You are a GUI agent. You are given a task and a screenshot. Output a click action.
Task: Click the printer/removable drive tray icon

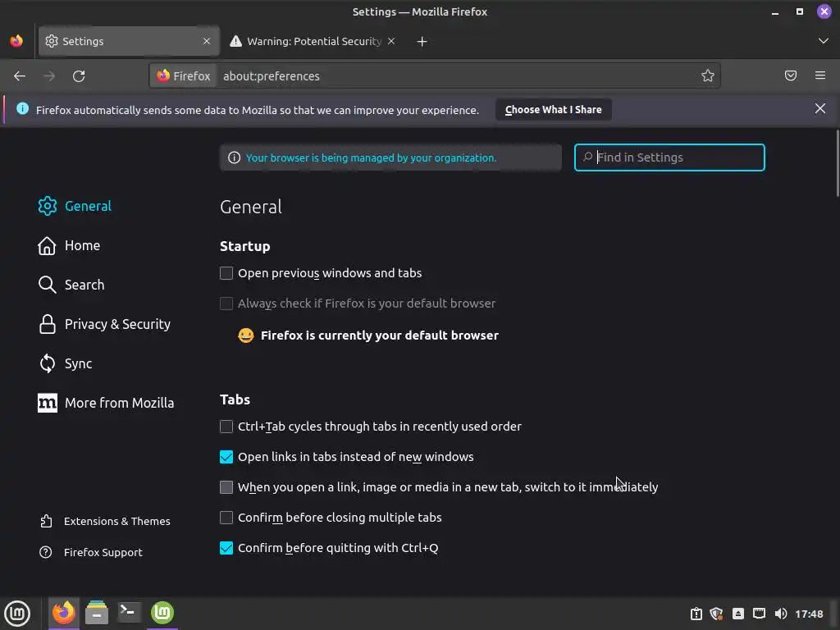pos(738,614)
